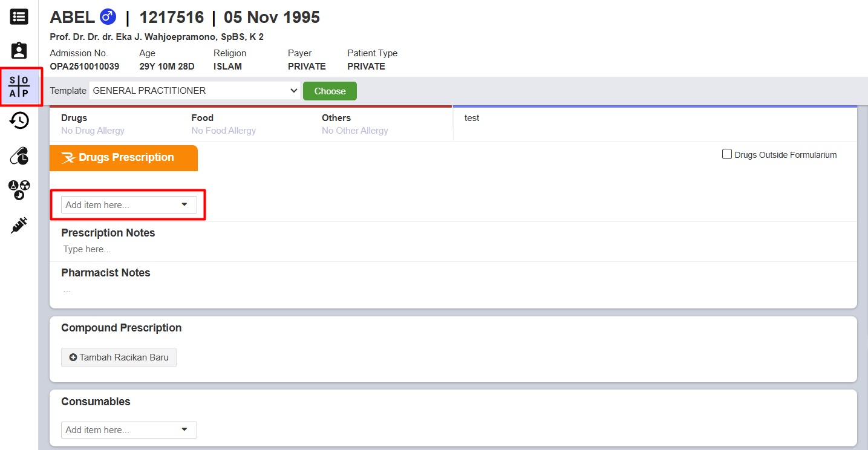Click the Drugs allergy section
The image size is (868, 450).
[93, 124]
